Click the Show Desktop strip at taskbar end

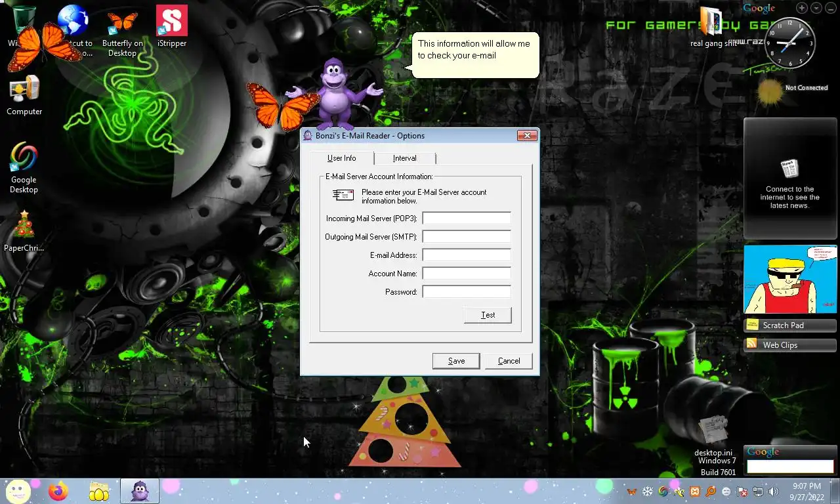[x=835, y=492]
